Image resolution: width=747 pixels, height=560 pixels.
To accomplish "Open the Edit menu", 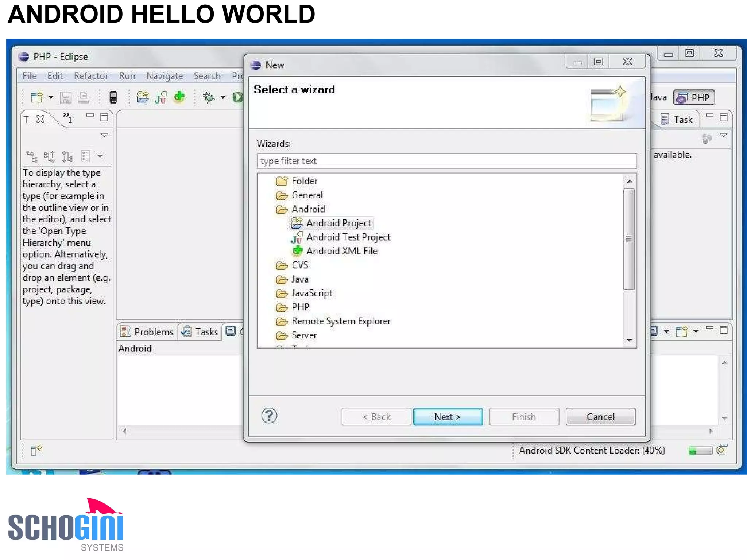I will coord(55,76).
